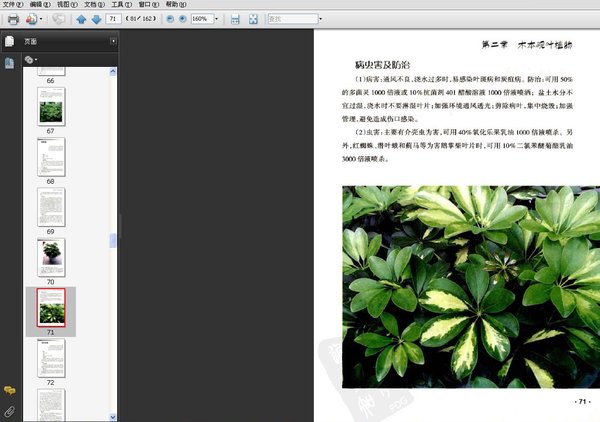This screenshot has width=600, height=422.
Task: Click the thumbnail panel scrollbar thumb
Action: pyautogui.click(x=113, y=241)
